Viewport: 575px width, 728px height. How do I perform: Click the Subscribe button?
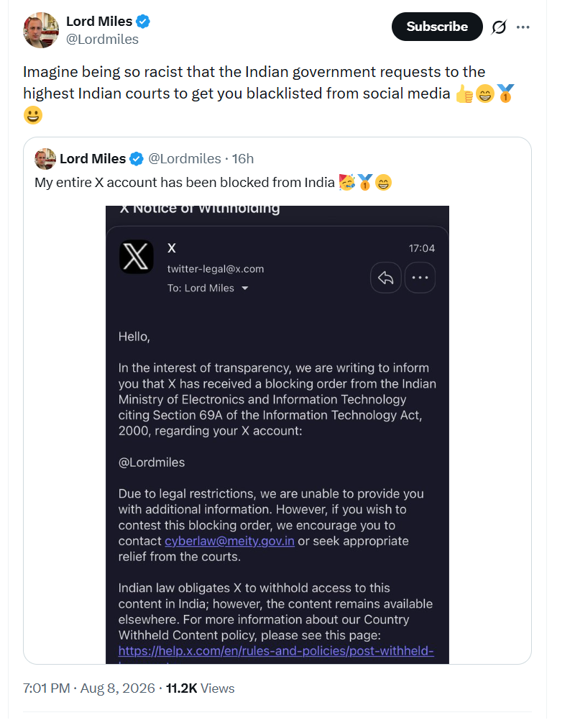click(437, 27)
